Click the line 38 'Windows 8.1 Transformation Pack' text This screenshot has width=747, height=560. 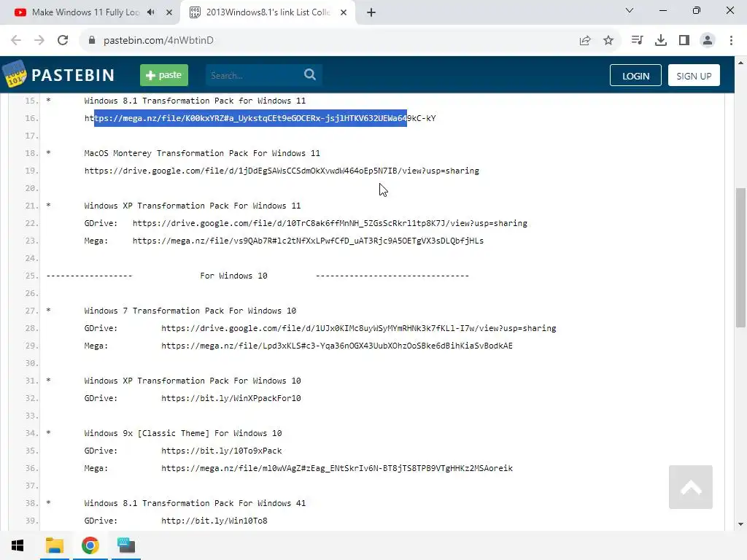195,503
